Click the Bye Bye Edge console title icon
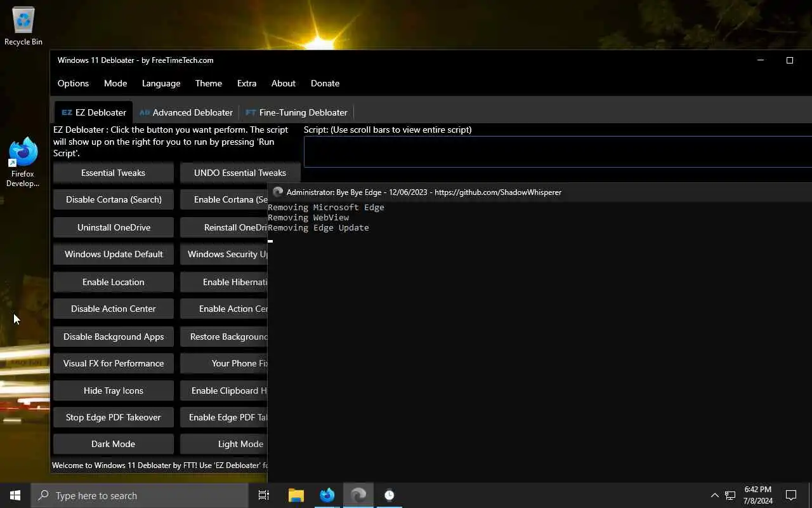The height and width of the screenshot is (508, 812). (x=277, y=192)
